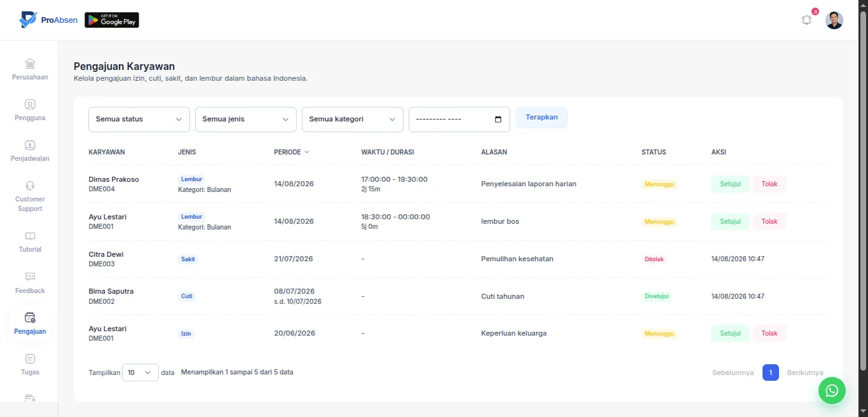Expand the Semua status dropdown
Image resolution: width=868 pixels, height=417 pixels.
click(139, 120)
